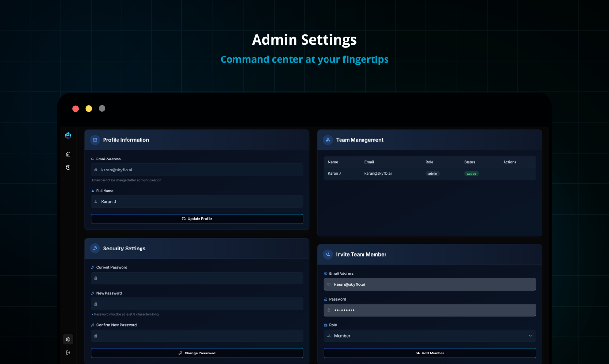Image resolution: width=609 pixels, height=364 pixels.
Task: Click lock icon in Current Password field
Action: click(96, 278)
